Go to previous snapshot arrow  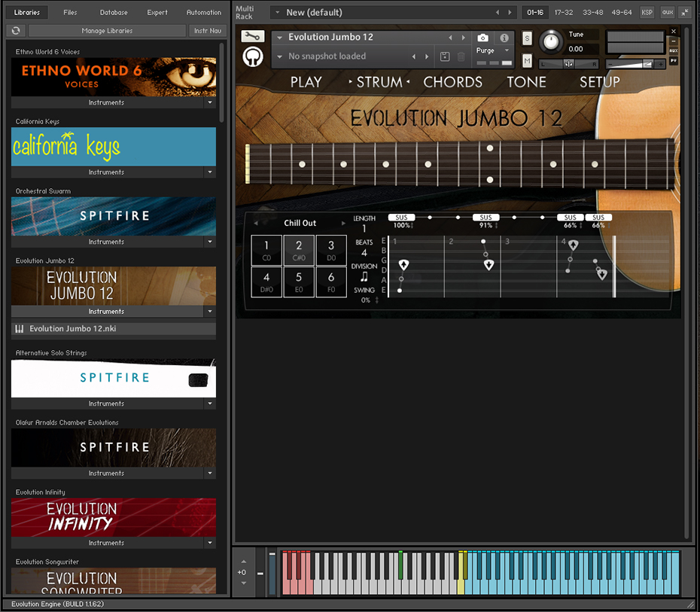(x=414, y=56)
